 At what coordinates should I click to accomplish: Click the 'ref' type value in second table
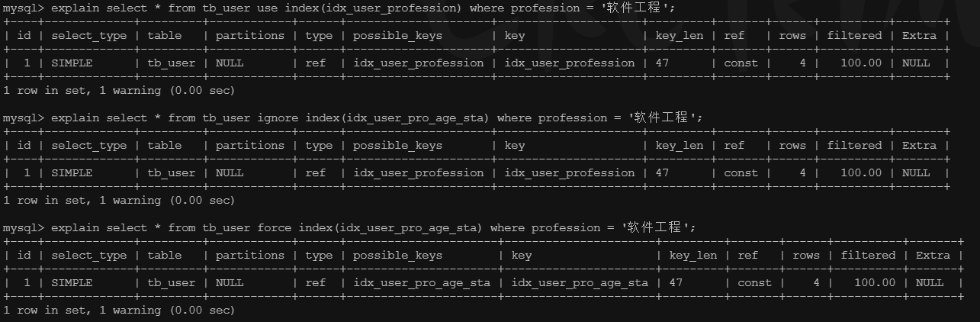[x=315, y=173]
